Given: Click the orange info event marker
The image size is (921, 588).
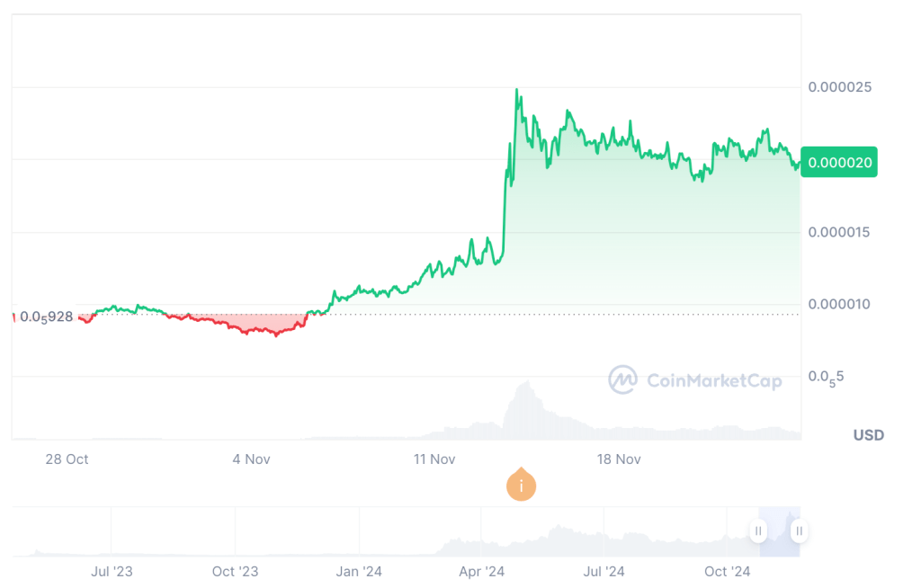Looking at the screenshot, I should (521, 486).
